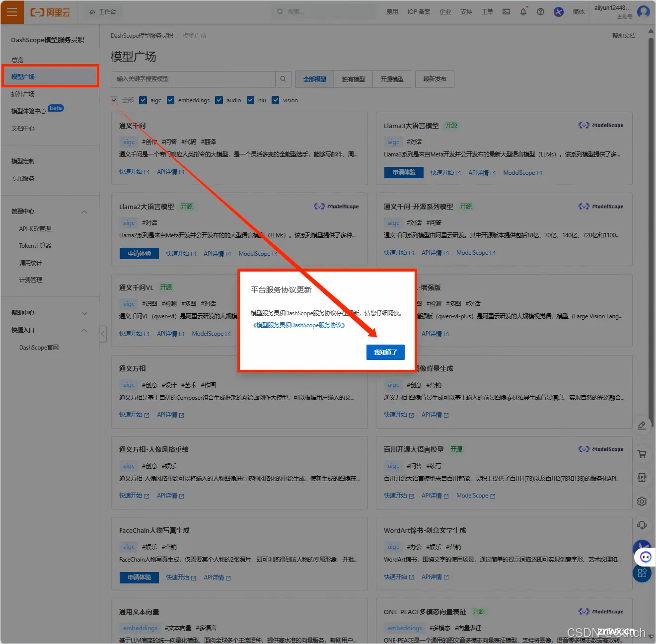
Task: Click the blue grid apps icon at bottom right
Action: tap(642, 573)
